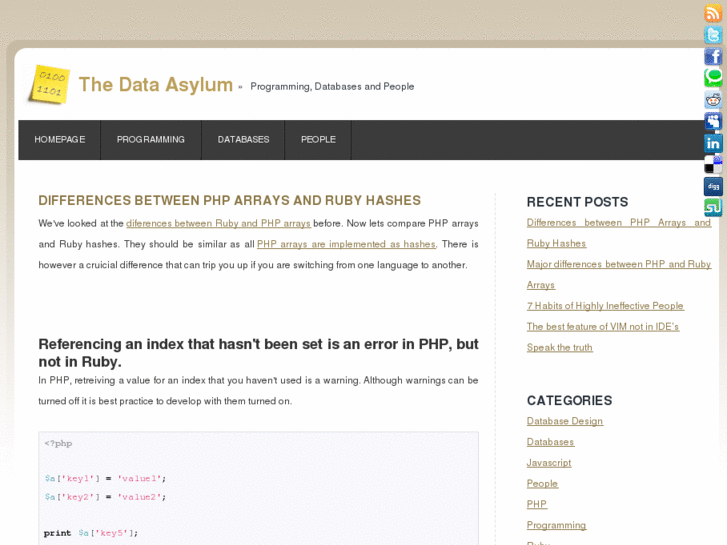Screen dimensions: 727x545
Task: Share page via MySpace icon
Action: click(x=713, y=122)
